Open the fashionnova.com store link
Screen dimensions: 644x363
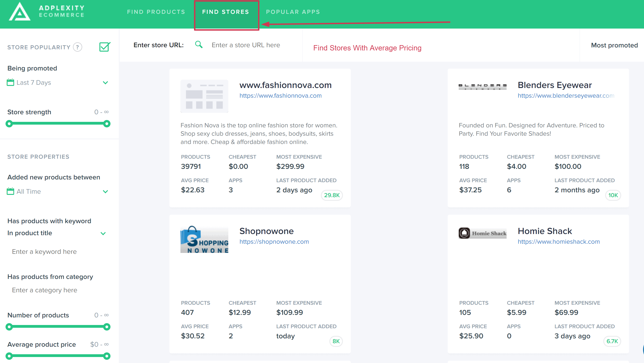click(x=280, y=96)
